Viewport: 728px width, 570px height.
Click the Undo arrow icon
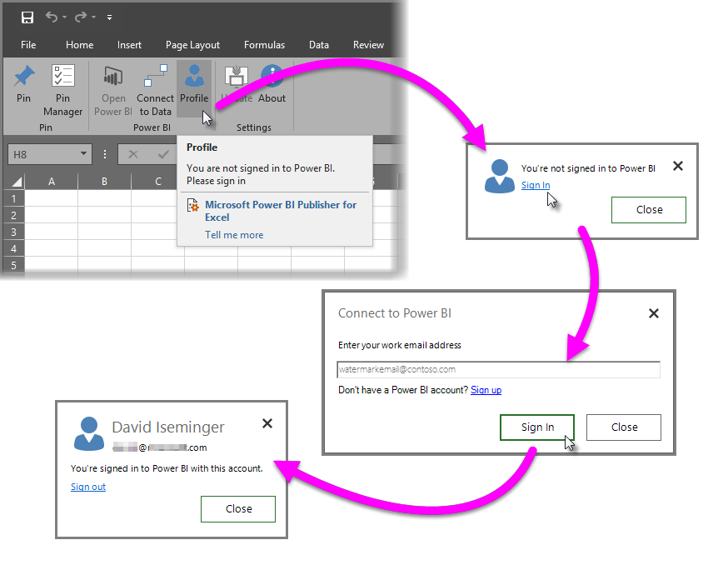pyautogui.click(x=52, y=17)
